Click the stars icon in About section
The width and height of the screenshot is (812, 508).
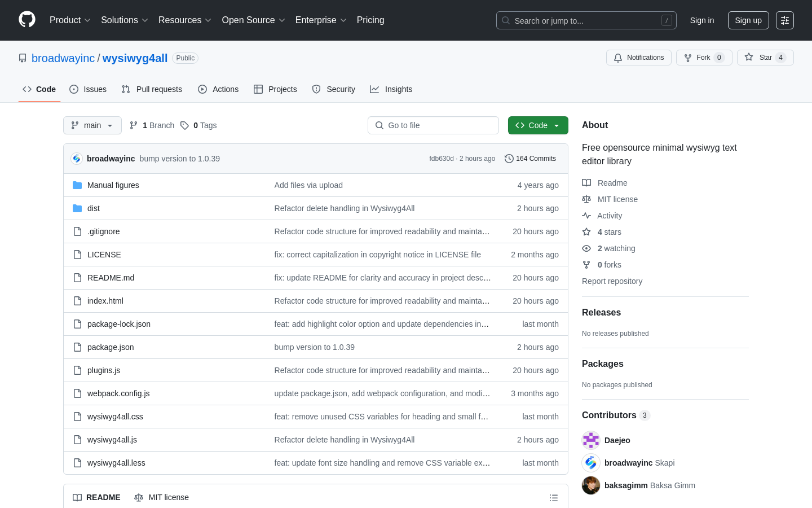[x=586, y=232]
